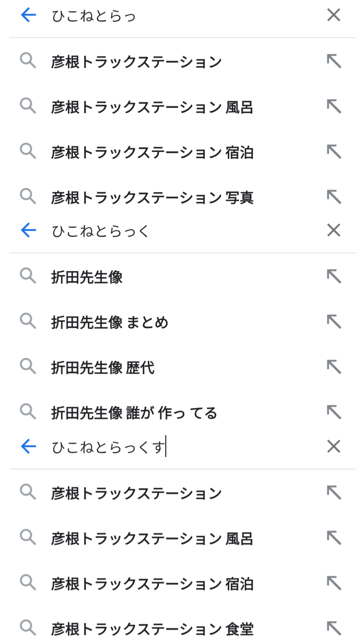This screenshot has height=644, width=362.
Task: Select the plain '折田先生像' suggestion
Action: [x=87, y=277]
